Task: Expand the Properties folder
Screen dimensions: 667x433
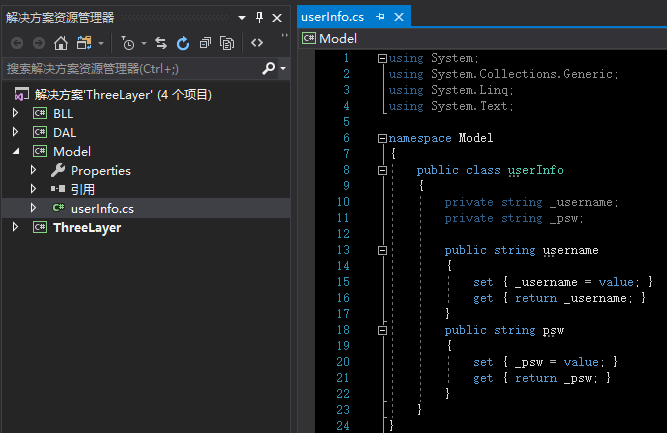Action: point(33,170)
